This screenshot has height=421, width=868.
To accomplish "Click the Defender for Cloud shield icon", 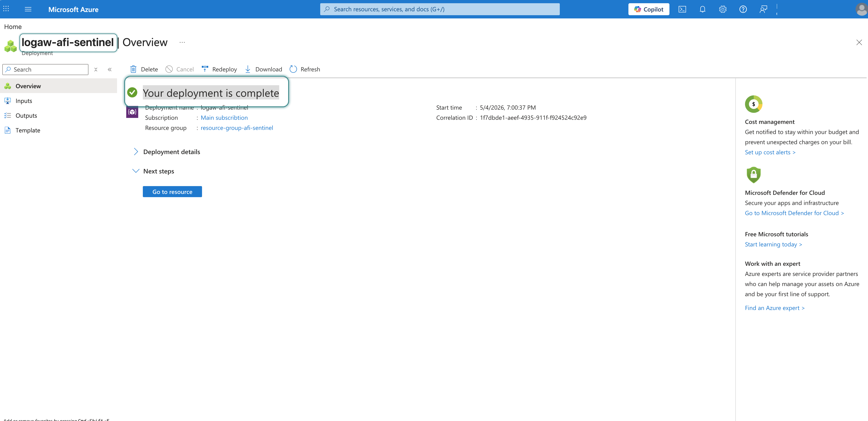I will pos(754,175).
